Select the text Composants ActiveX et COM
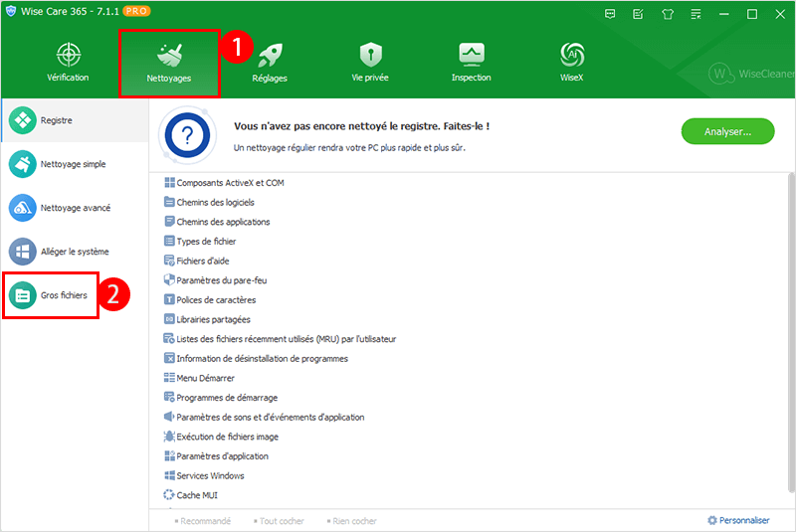Viewport: 796px width, 532px height. point(231,183)
